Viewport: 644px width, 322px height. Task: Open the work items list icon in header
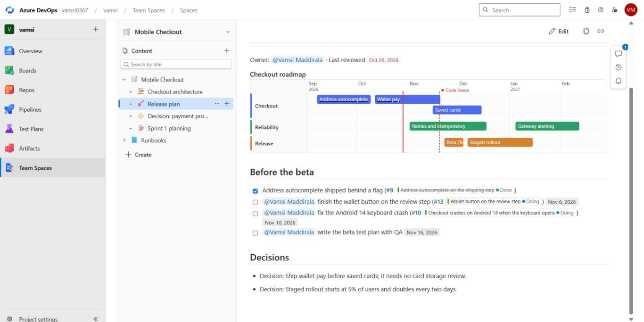573,10
